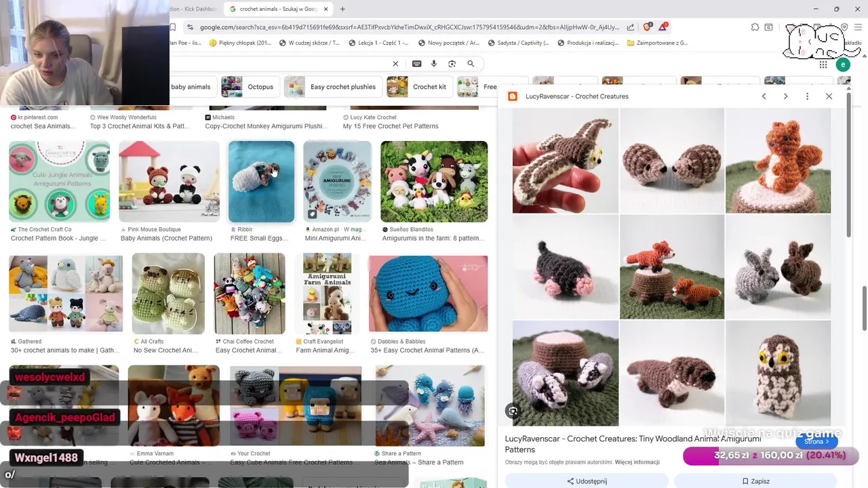Open the Sadysta / Captivity bookmark

click(518, 43)
